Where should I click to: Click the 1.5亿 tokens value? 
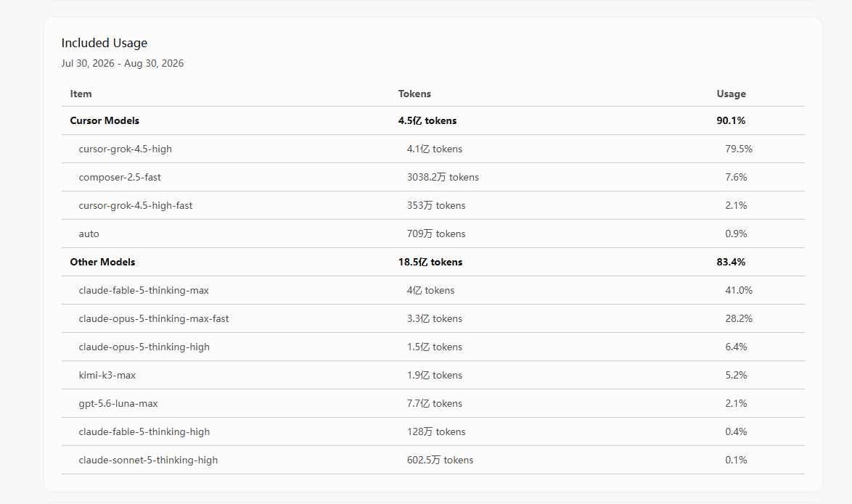pyautogui.click(x=434, y=347)
